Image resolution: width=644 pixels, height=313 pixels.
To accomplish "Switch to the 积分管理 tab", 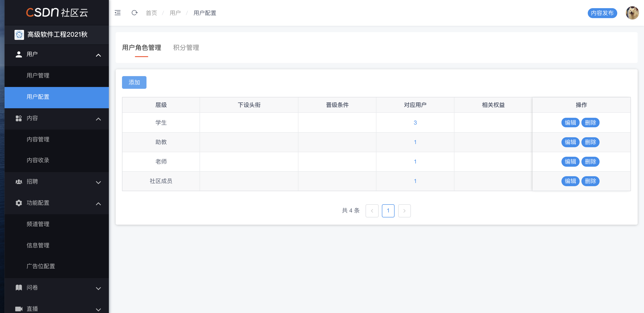I will pyautogui.click(x=186, y=47).
